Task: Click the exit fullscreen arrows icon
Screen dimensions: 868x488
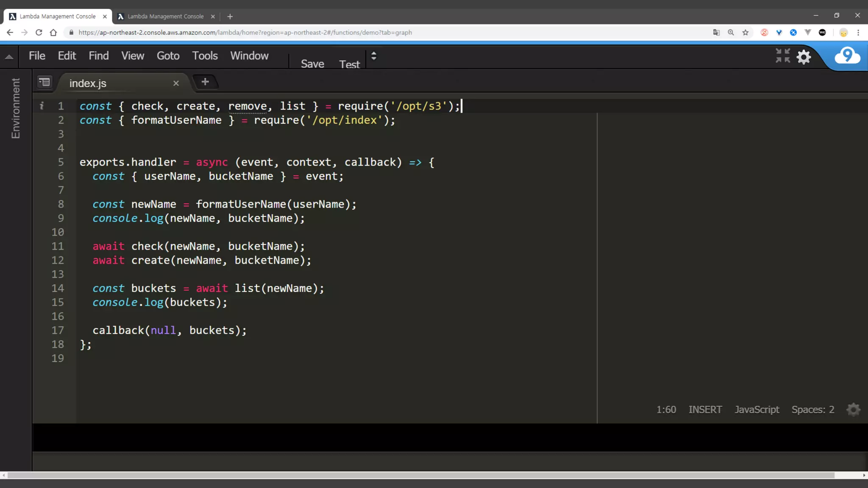Action: (782, 55)
